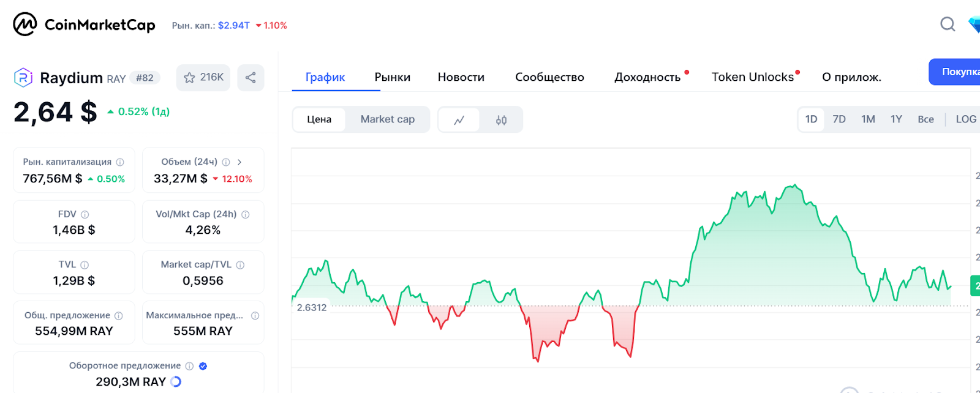This screenshot has width=980, height=393.
Task: Add Raydium to watchlist star 216K
Action: point(203,78)
